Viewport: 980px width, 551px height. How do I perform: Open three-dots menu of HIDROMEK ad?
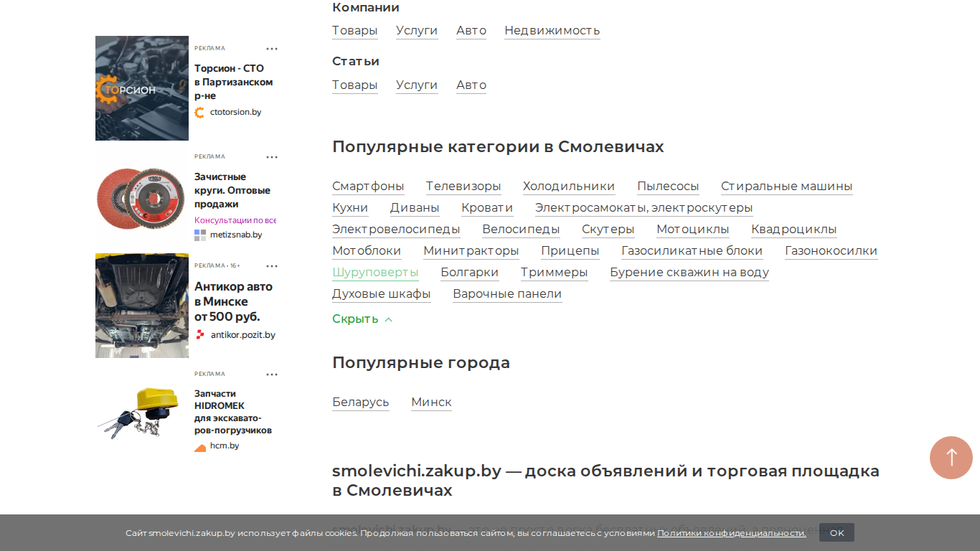point(272,375)
